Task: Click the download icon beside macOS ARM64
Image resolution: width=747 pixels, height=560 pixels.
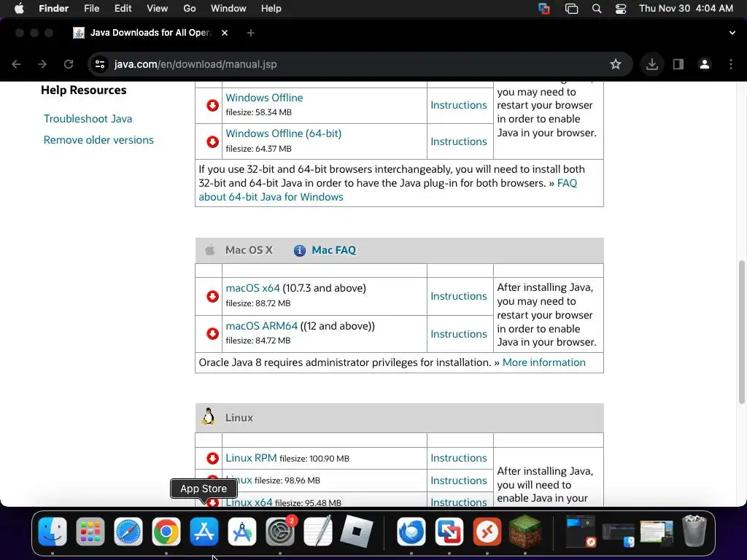Action: [212, 333]
